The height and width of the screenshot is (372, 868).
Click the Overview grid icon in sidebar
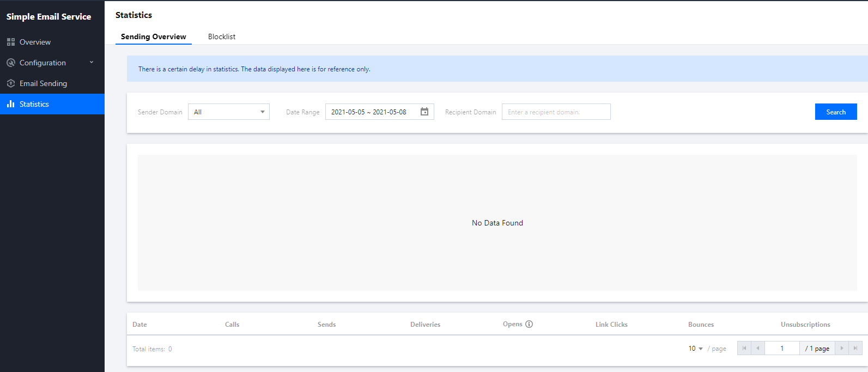pos(10,42)
